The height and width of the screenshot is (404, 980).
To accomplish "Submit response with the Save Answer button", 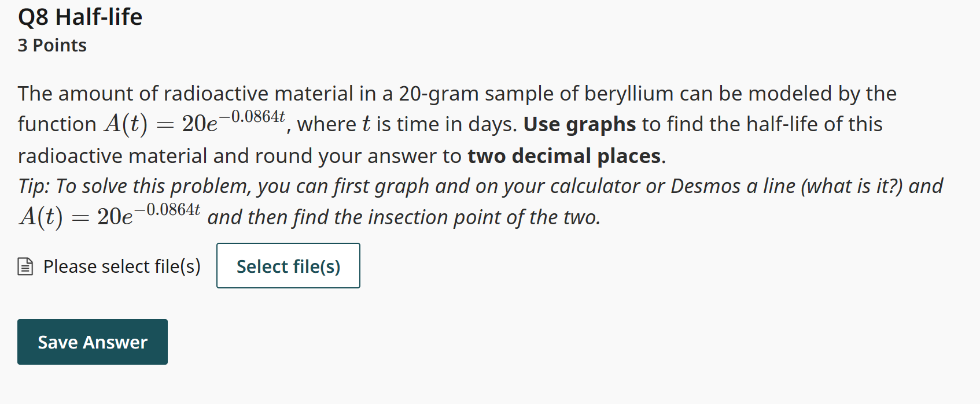I will pyautogui.click(x=91, y=342).
